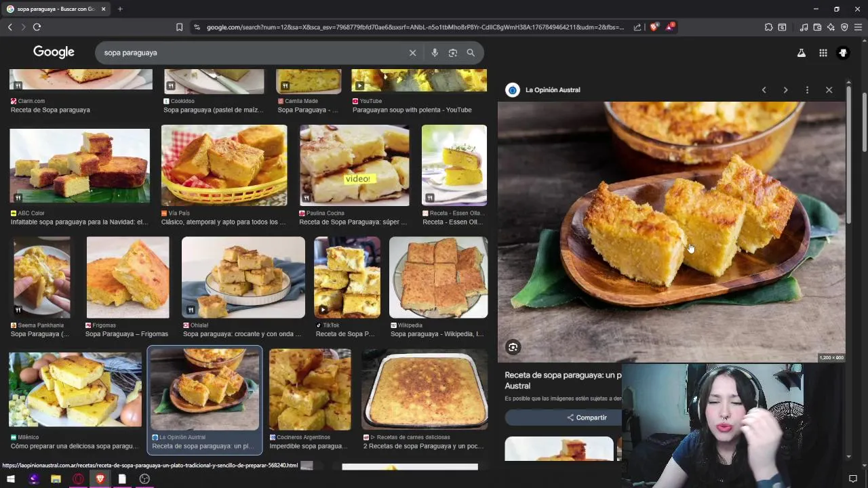868x488 pixels.
Task: Open OBS Studio from the taskbar
Action: [144, 479]
